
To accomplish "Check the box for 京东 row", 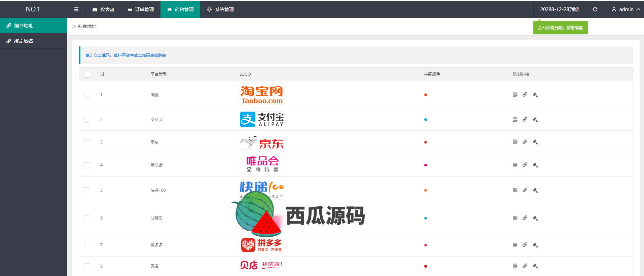I will point(87,142).
